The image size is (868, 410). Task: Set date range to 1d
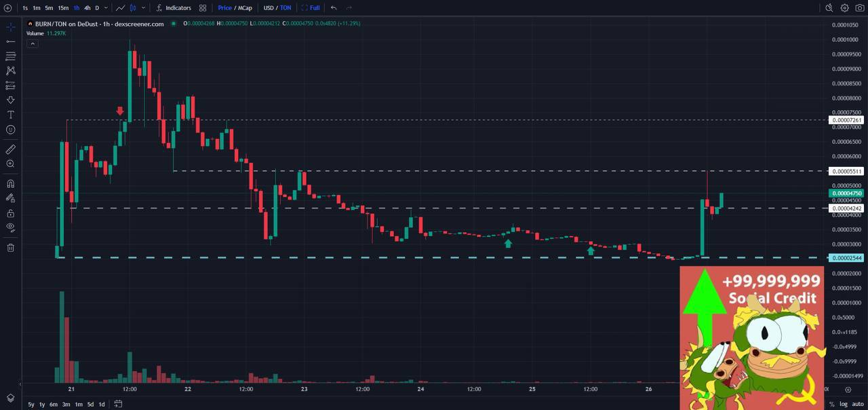pyautogui.click(x=102, y=405)
